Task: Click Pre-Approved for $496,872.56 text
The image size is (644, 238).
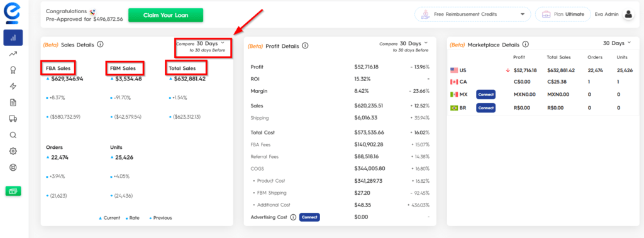Action: point(84,19)
